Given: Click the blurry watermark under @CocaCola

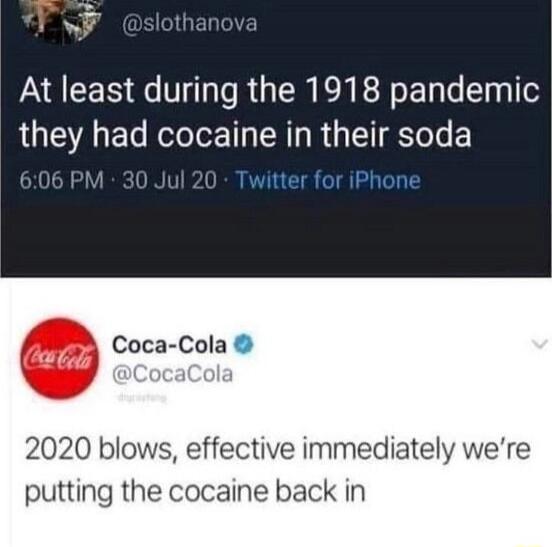Looking at the screenshot, I should [x=143, y=399].
